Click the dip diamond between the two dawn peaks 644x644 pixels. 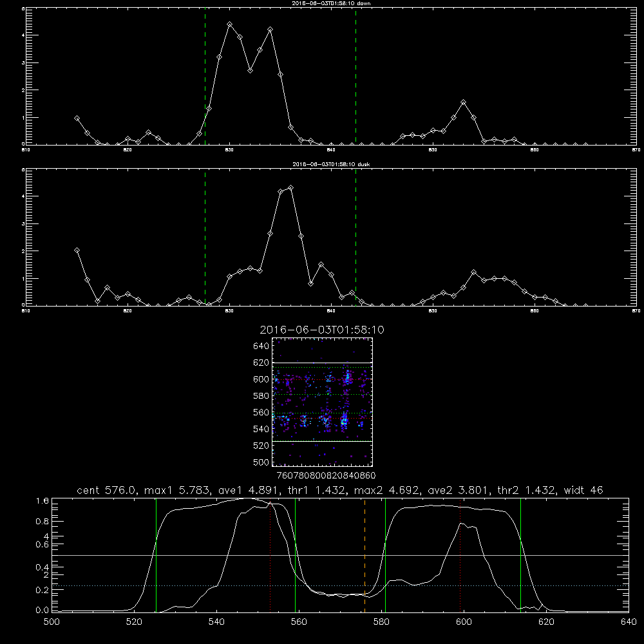[250, 71]
